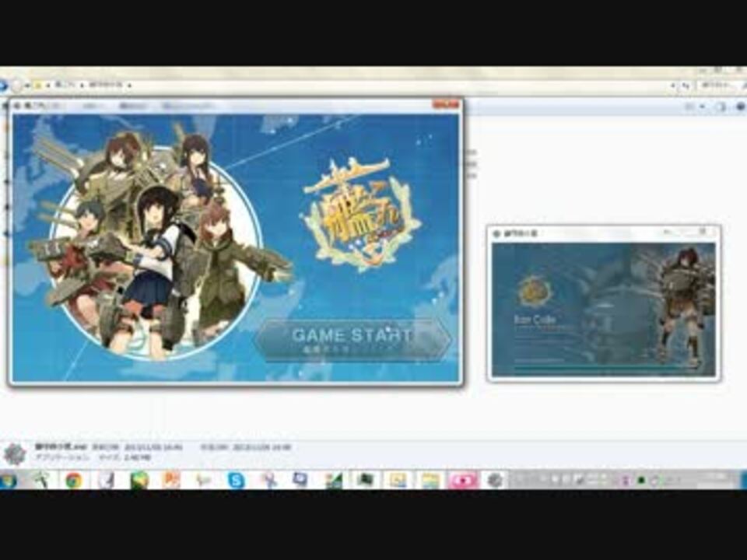Click the gear application icon in details pane
Screen dimensions: 747x560
(15, 453)
